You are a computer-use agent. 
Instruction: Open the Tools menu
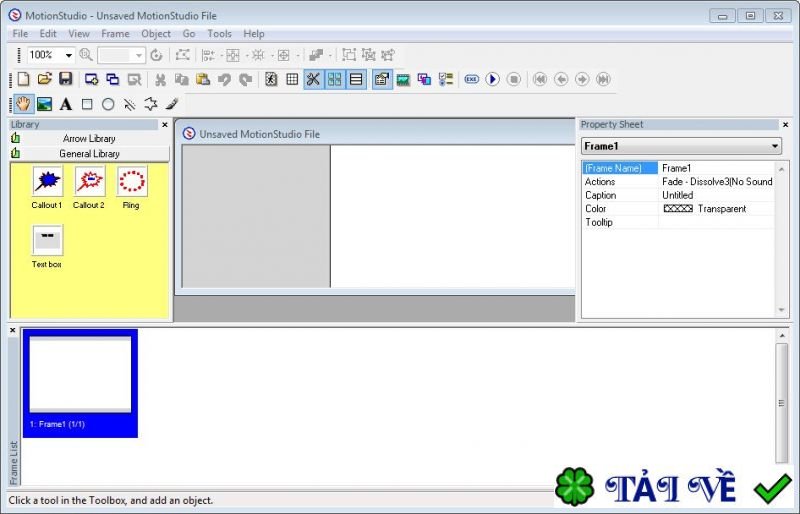(219, 34)
